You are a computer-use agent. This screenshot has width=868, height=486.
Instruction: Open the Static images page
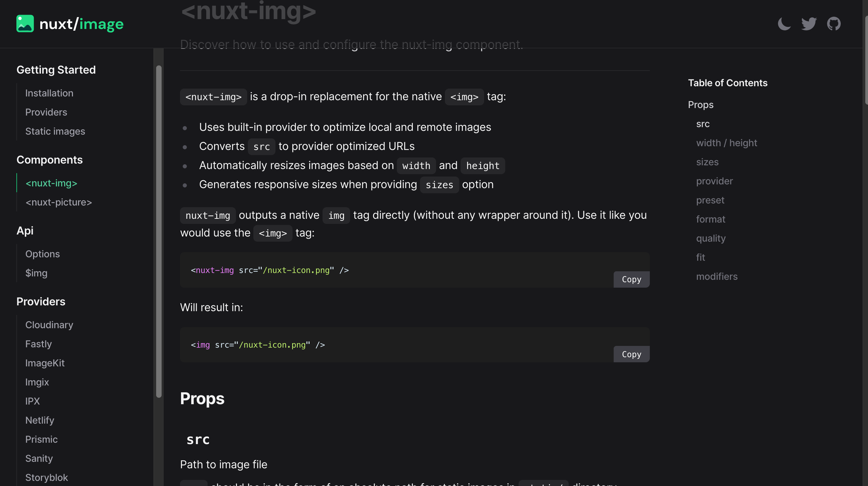point(55,131)
